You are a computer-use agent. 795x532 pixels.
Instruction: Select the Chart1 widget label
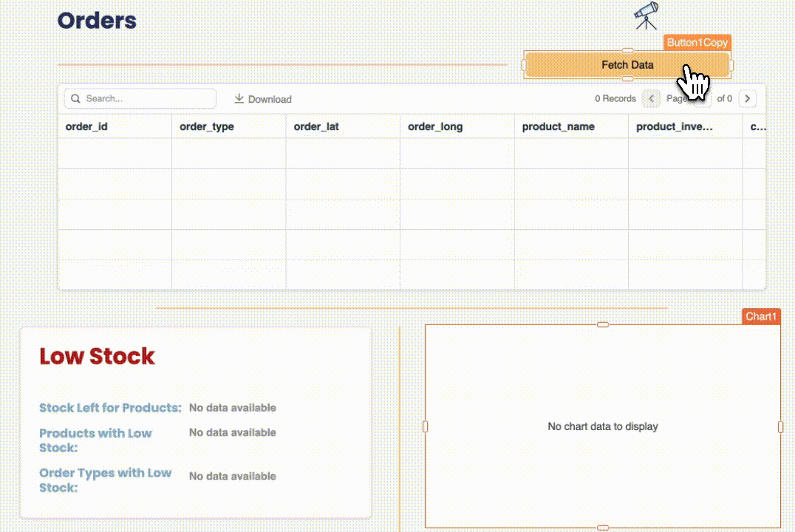760,317
